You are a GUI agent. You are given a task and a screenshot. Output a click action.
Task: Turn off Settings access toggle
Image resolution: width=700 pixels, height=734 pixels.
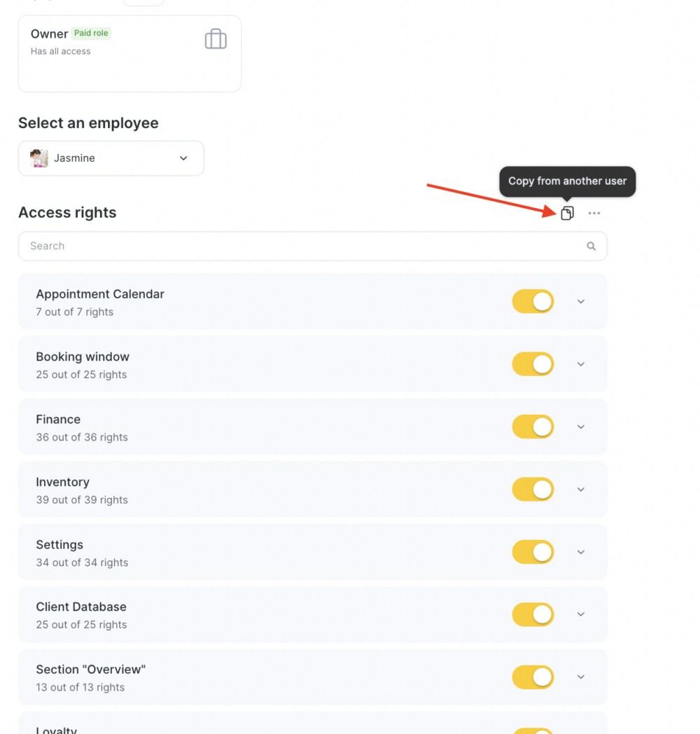[533, 552]
